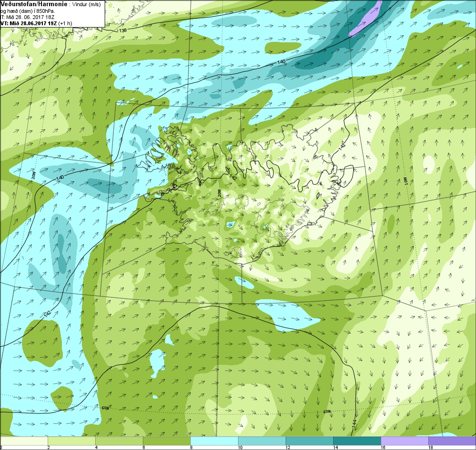Image resolution: width=476 pixels, height=450 pixels.
Task: Click legend tick value "6"
Action: [144, 447]
